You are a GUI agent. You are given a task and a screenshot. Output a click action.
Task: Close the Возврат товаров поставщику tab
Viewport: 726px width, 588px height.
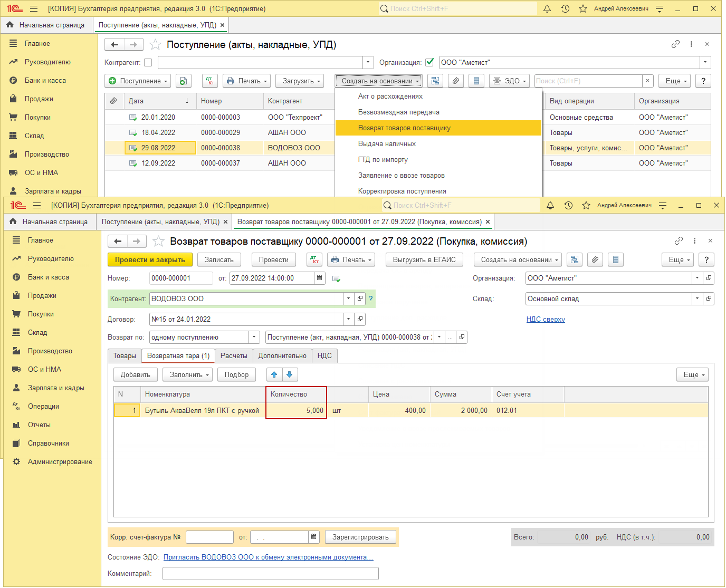pyautogui.click(x=488, y=221)
